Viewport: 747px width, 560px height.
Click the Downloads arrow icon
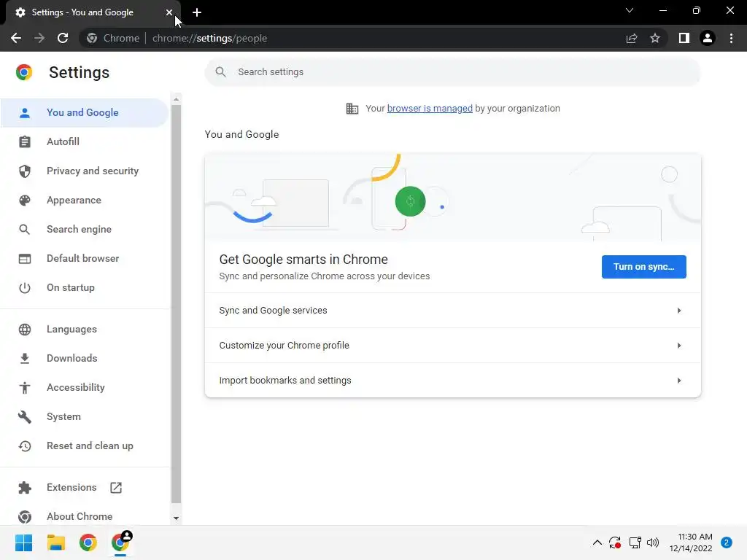[25, 359]
